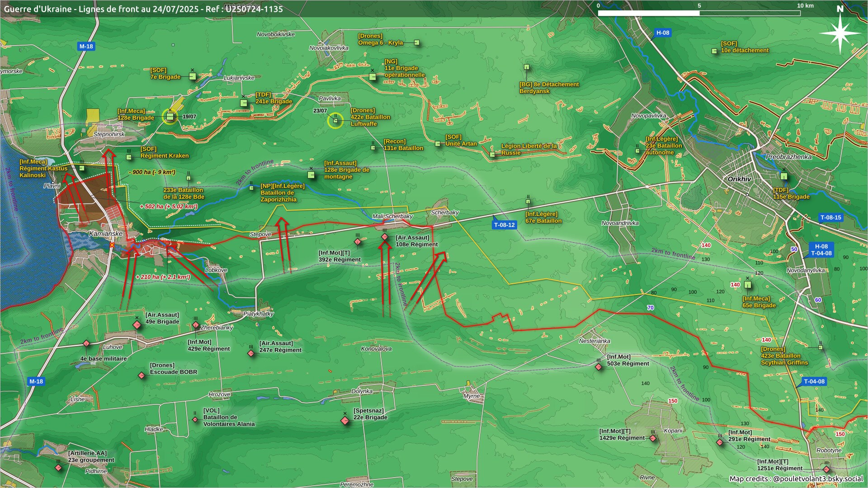868x488 pixels.
Task: Click the map title reference U250724-1135
Action: (254, 9)
